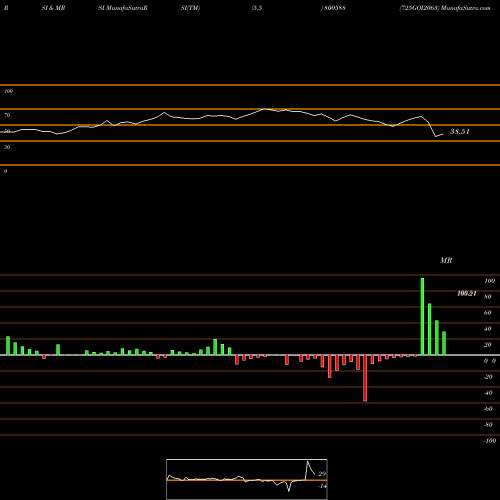Click the -100 label on MRSI axis

point(490,441)
